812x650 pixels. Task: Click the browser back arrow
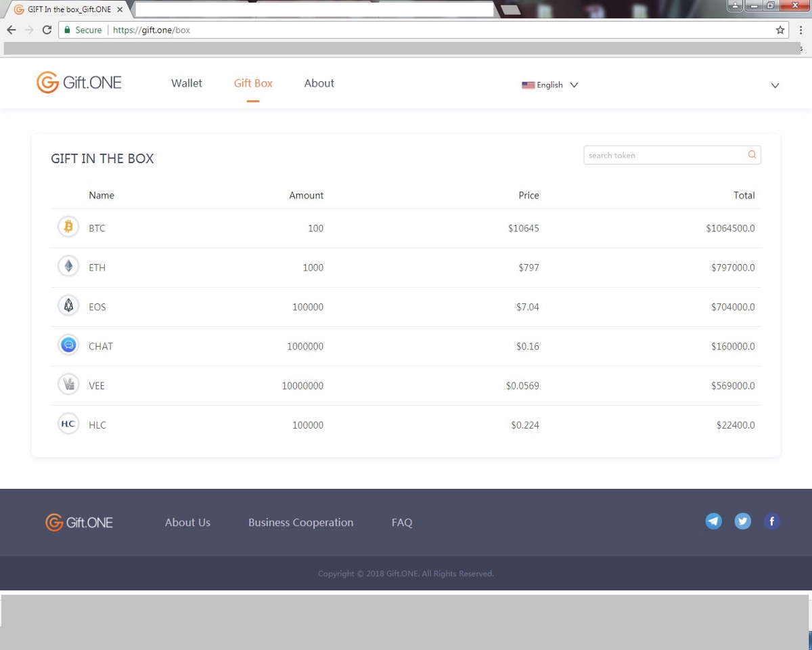pyautogui.click(x=11, y=30)
